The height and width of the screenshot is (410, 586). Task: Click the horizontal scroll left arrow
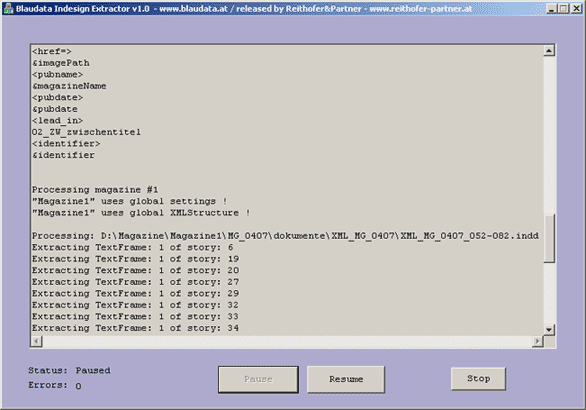tap(37, 341)
